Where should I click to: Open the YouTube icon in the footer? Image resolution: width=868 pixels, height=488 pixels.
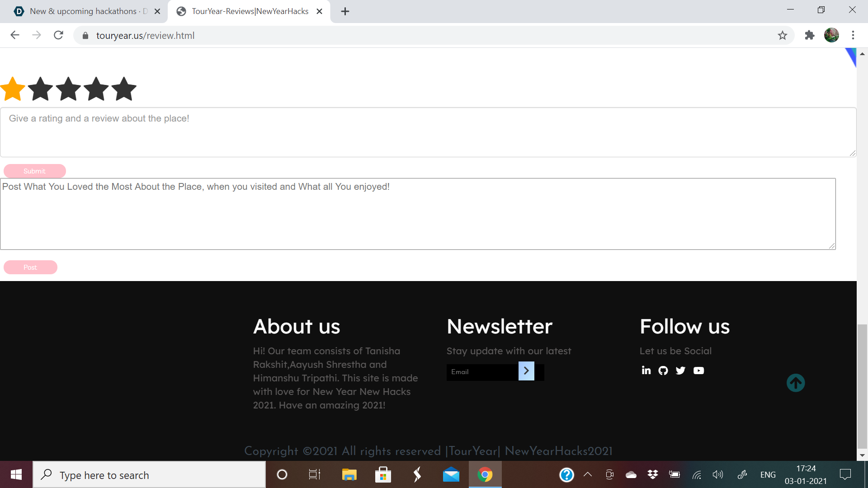click(x=698, y=371)
